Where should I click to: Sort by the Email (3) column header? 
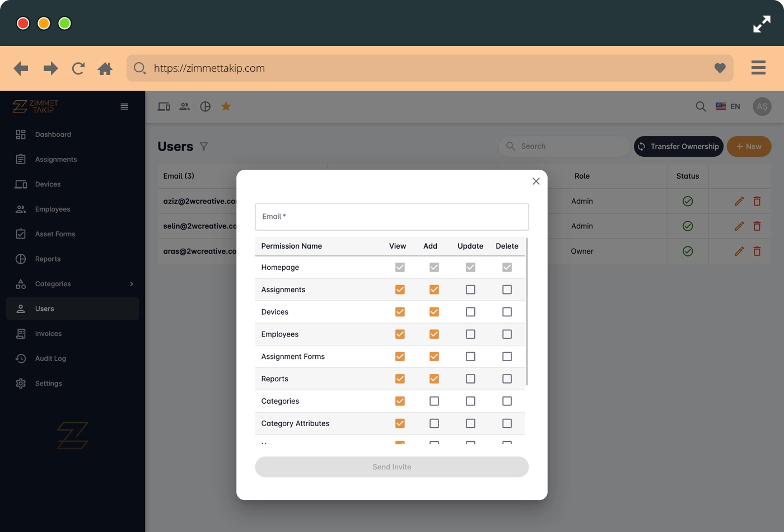179,176
